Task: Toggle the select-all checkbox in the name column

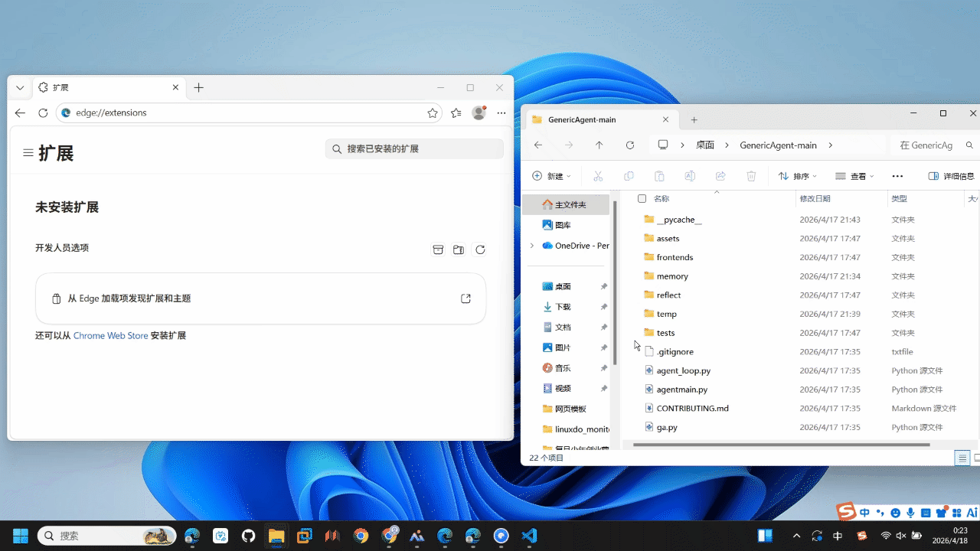Action: click(x=642, y=198)
